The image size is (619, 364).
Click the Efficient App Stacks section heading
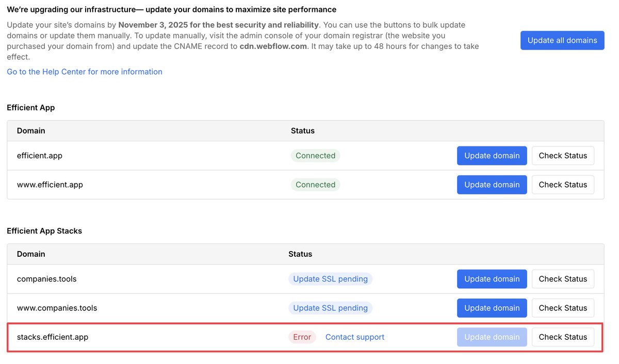pos(44,231)
